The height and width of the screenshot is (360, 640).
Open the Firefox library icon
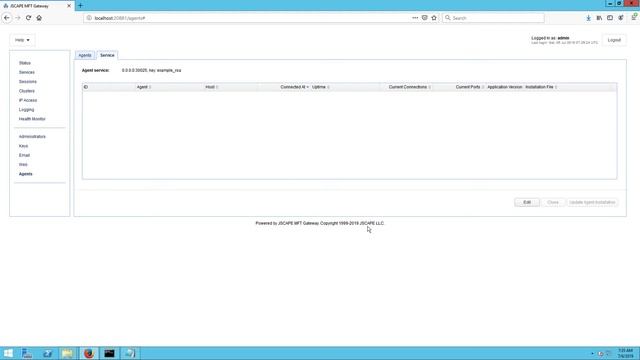pyautogui.click(x=599, y=18)
